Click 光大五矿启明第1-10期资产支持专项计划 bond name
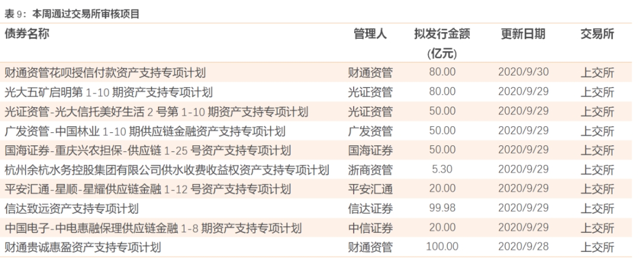 click(109, 92)
